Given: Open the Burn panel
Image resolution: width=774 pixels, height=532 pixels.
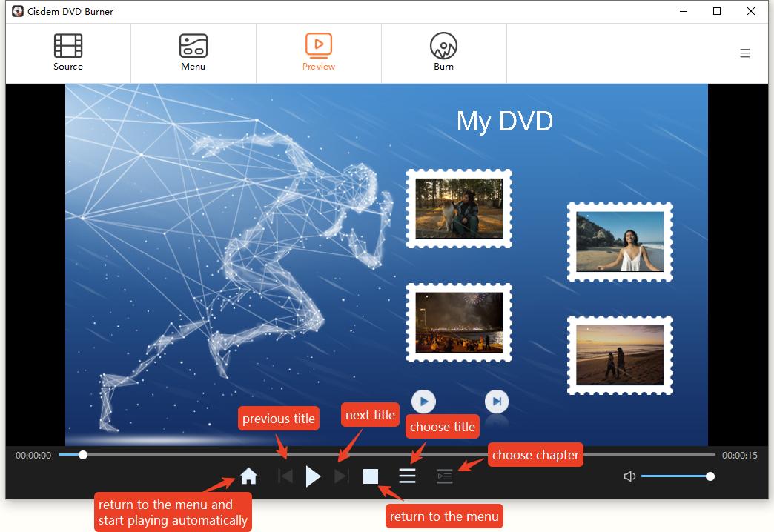Looking at the screenshot, I should coord(443,52).
